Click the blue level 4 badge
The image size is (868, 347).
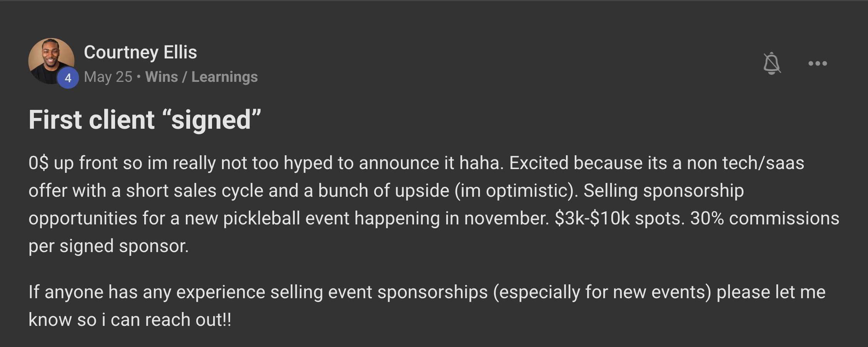(68, 78)
